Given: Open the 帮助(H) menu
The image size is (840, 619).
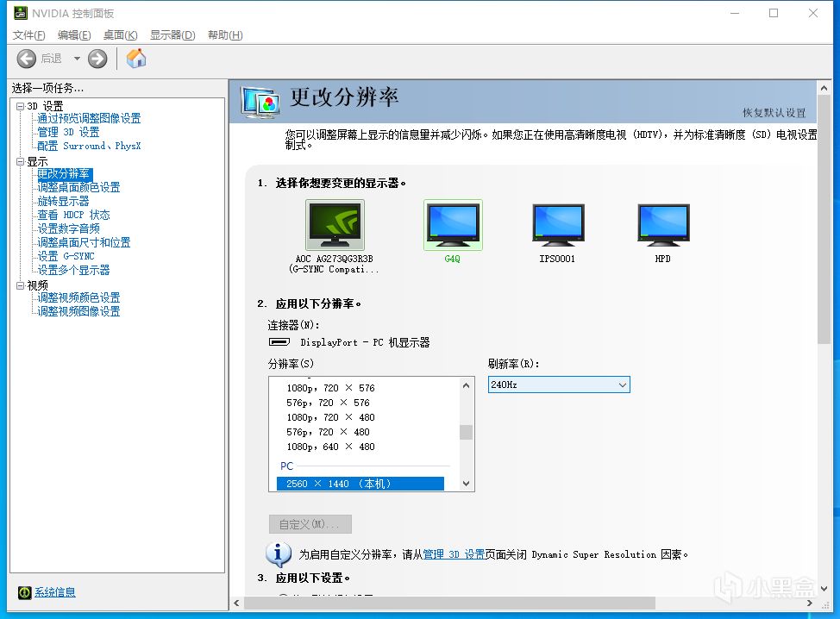Looking at the screenshot, I should pyautogui.click(x=226, y=34).
